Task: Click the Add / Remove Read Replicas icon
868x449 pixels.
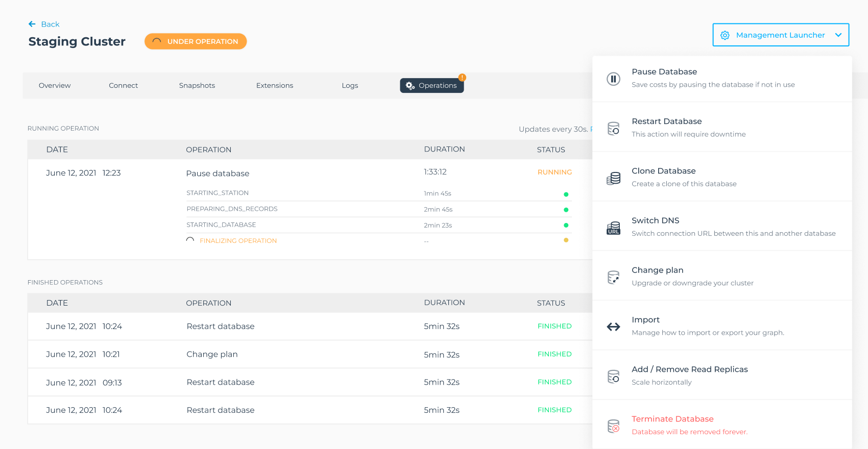Action: tap(613, 376)
